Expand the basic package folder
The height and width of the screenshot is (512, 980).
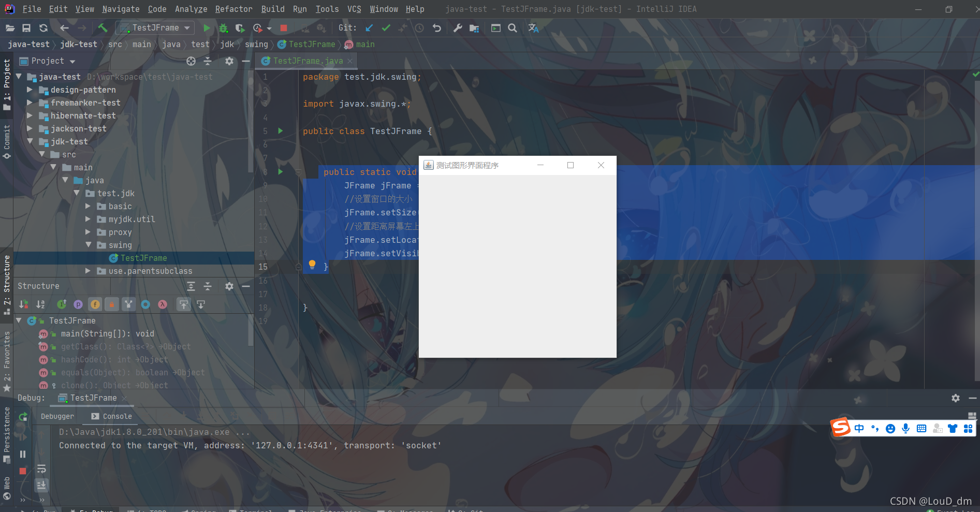(x=88, y=206)
